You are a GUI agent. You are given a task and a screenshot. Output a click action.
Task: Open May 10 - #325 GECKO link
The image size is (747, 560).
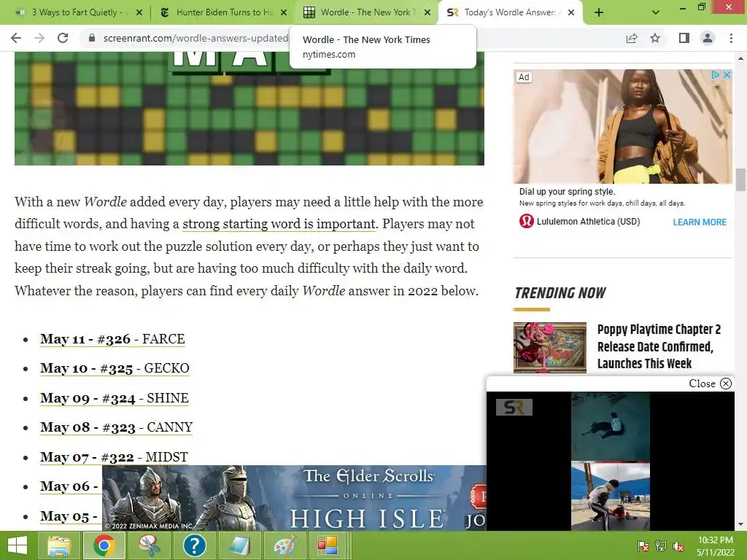pos(115,368)
